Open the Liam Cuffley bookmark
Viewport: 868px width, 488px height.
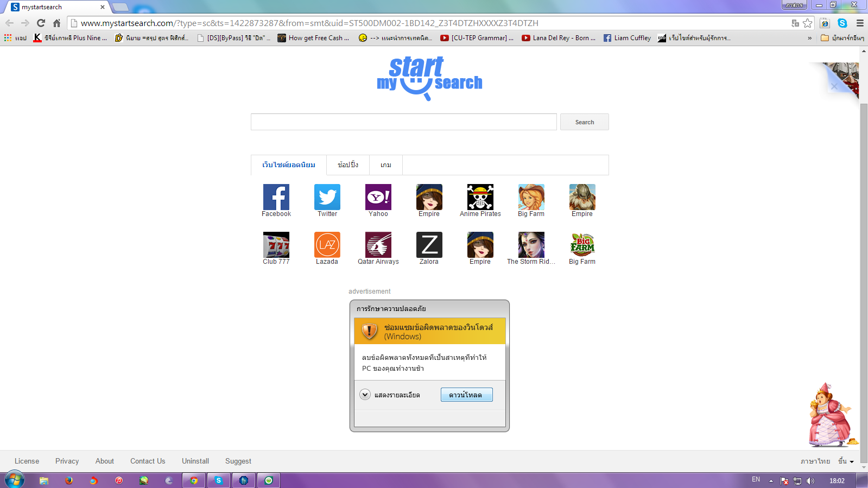point(627,38)
